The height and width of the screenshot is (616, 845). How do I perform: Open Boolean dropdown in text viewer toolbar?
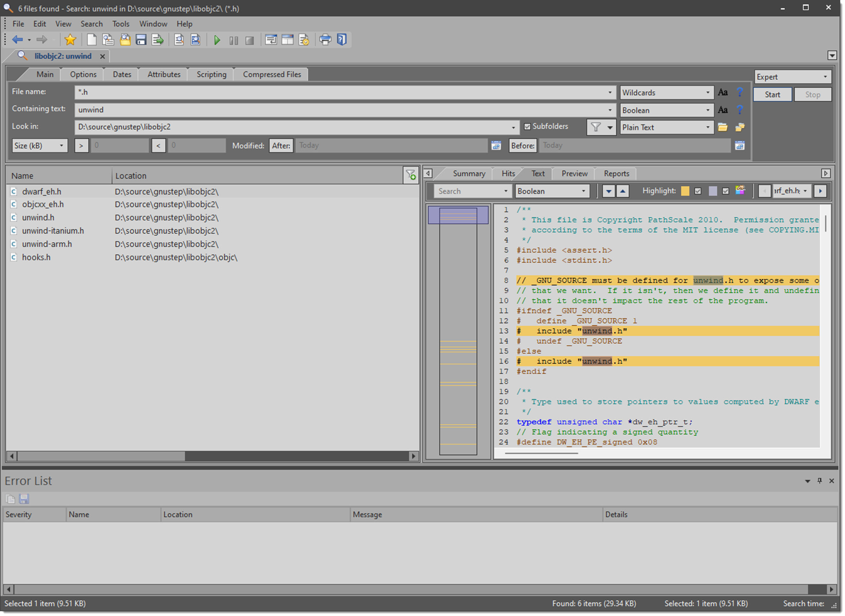553,191
